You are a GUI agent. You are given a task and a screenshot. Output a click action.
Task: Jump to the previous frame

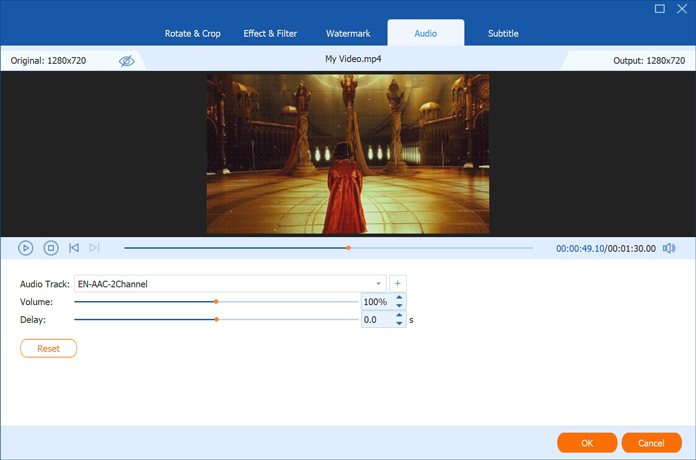74,248
